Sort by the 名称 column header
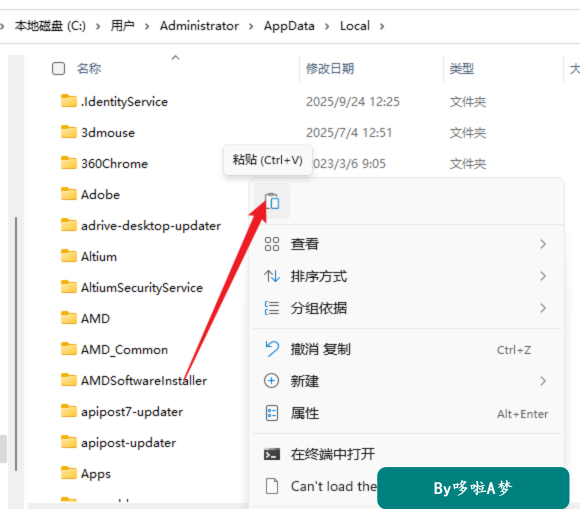Viewport: 580px width, 509px height. [89, 68]
